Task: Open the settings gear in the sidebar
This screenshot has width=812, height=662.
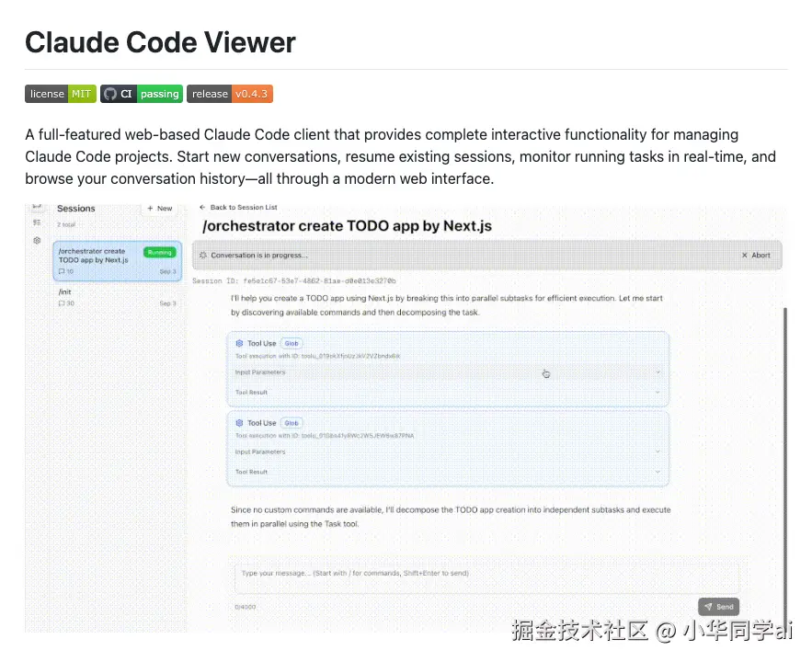Action: 37,241
